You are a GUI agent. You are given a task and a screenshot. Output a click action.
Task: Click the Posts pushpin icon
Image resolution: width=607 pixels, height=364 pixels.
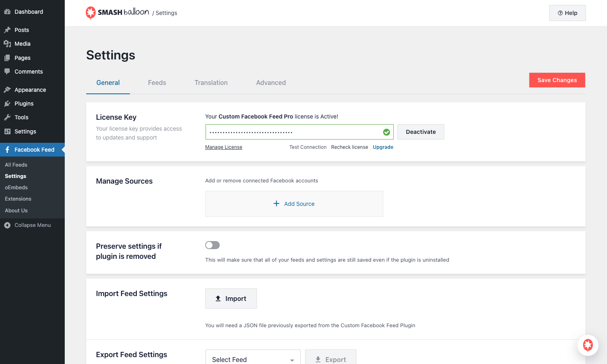click(7, 30)
